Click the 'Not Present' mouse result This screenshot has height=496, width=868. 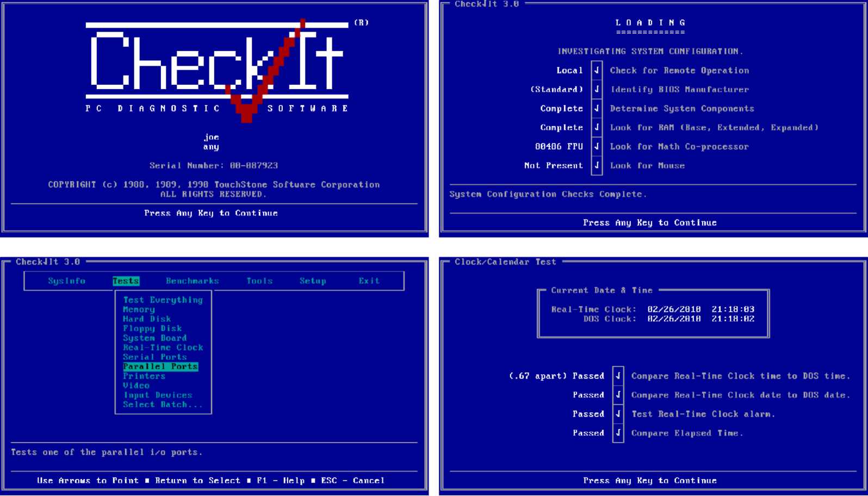click(554, 165)
